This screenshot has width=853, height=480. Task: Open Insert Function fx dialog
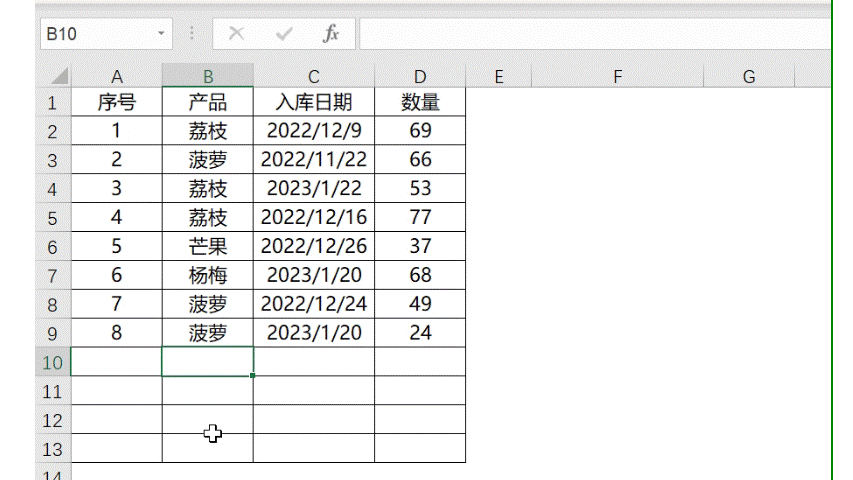click(x=331, y=34)
